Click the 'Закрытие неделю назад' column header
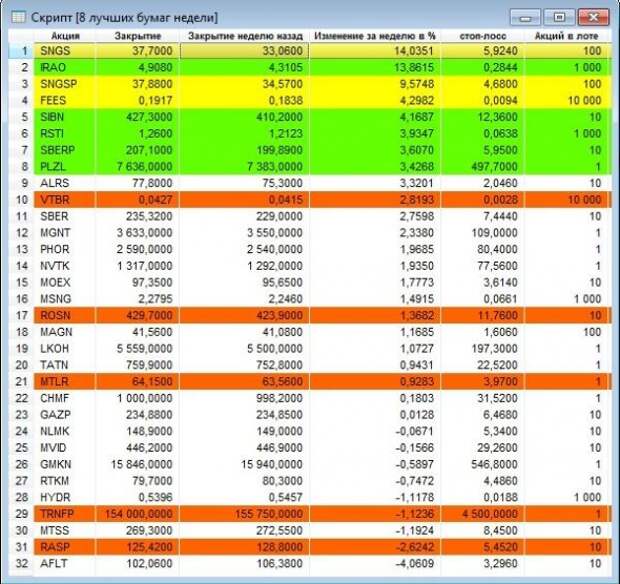The width and height of the screenshot is (620, 584). pos(245,36)
